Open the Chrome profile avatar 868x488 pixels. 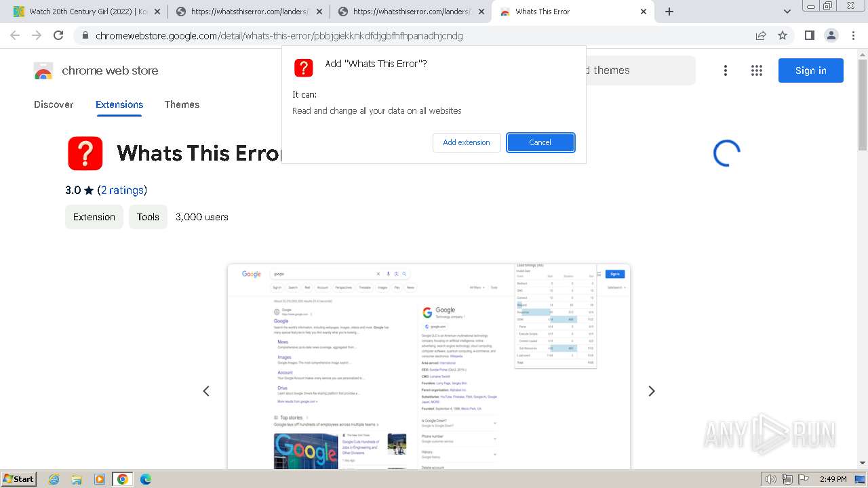click(x=831, y=35)
